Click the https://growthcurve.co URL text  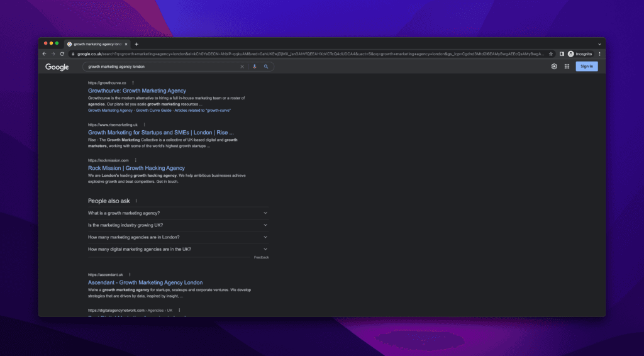coord(107,83)
